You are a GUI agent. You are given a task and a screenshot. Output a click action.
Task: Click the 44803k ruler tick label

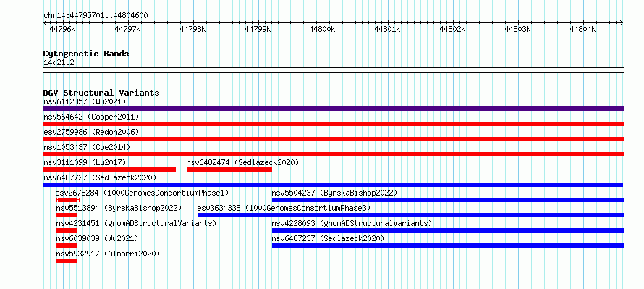point(517,29)
